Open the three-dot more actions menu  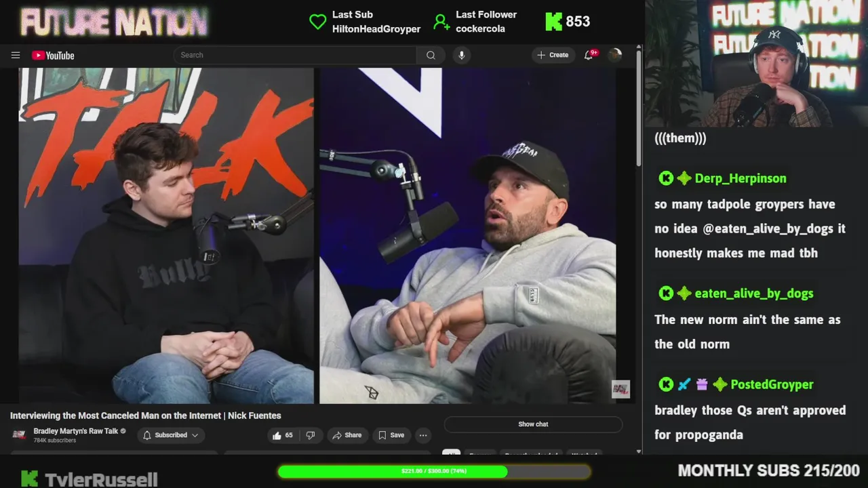point(423,435)
